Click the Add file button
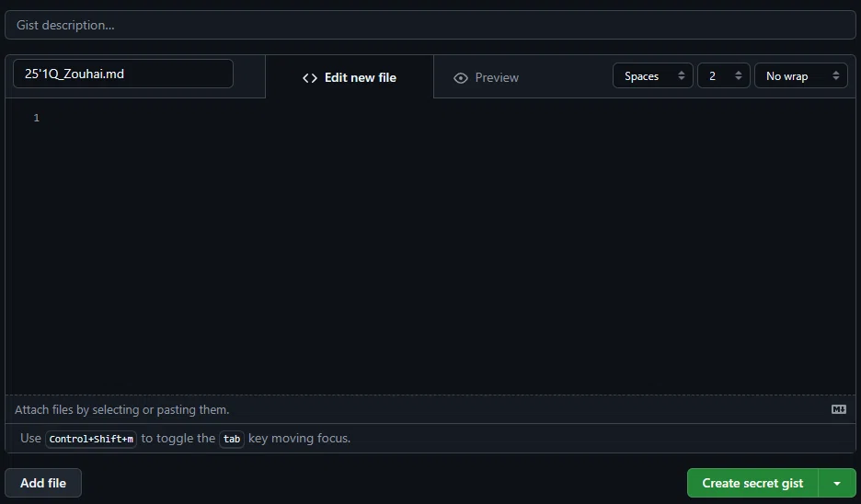This screenshot has width=861, height=504. pos(43,483)
